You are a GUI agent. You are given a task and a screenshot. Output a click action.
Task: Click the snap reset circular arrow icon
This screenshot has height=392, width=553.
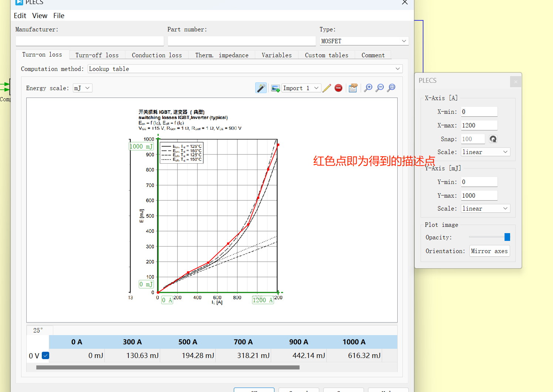(x=493, y=139)
